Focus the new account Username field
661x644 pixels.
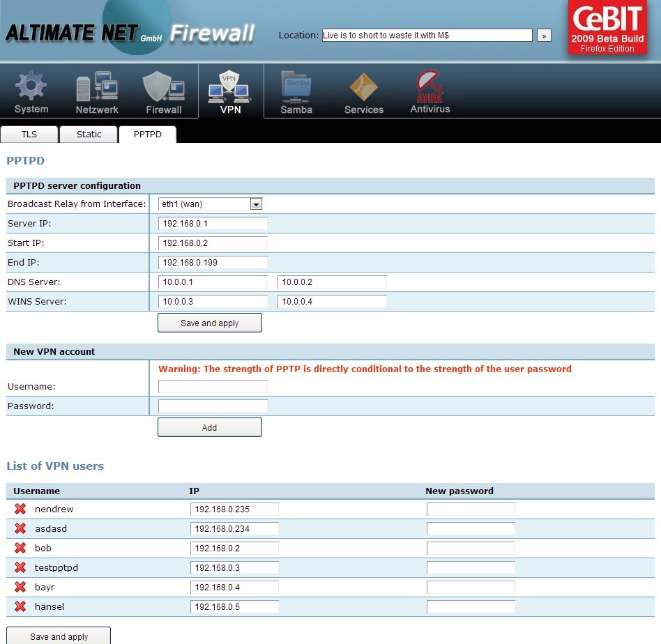(x=213, y=387)
